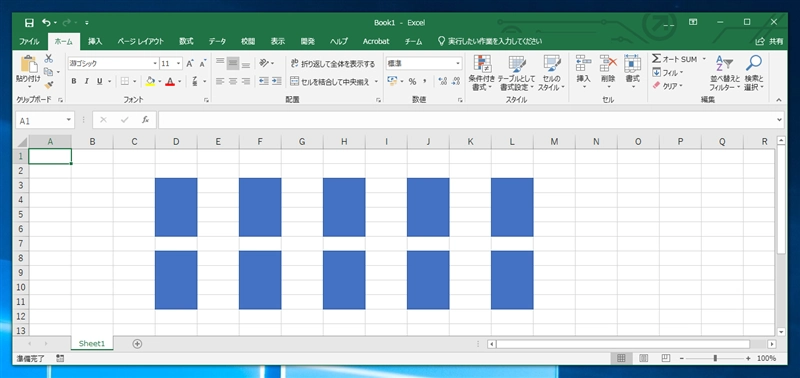Click the zoom slider handle
Viewport: 800px width, 378px height.
pyautogui.click(x=715, y=358)
